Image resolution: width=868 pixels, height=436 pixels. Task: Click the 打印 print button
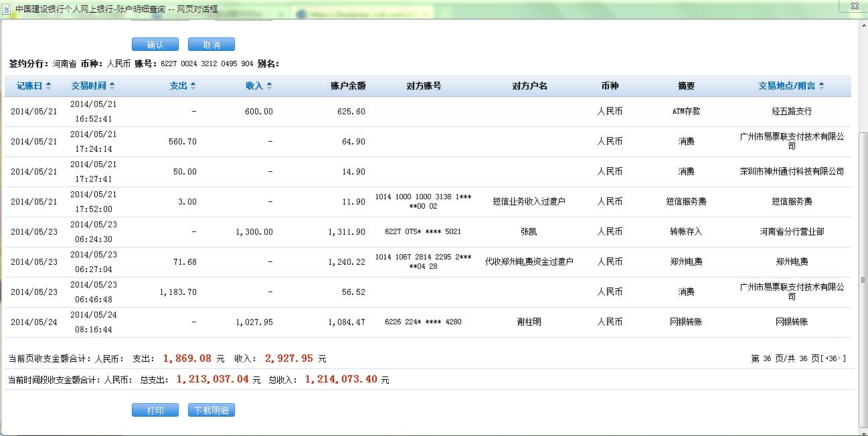155,411
